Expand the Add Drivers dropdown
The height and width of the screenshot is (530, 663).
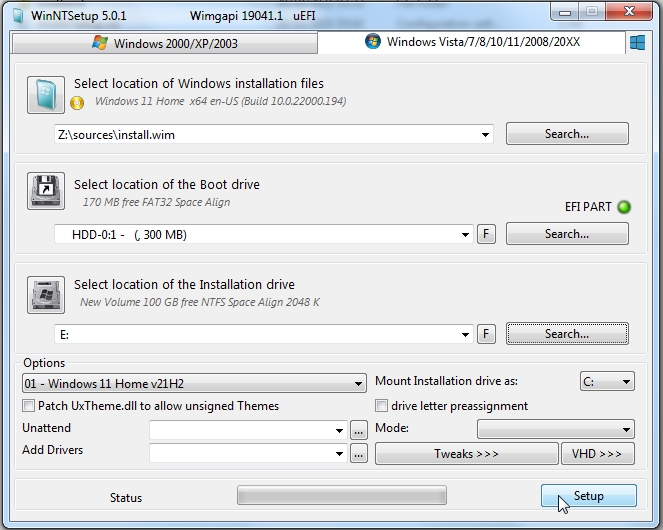[339, 454]
